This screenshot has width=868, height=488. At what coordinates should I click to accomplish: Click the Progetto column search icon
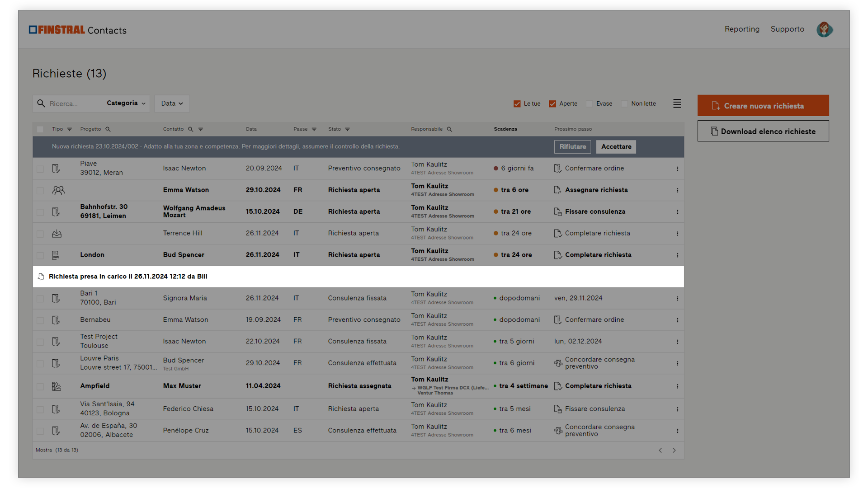108,129
